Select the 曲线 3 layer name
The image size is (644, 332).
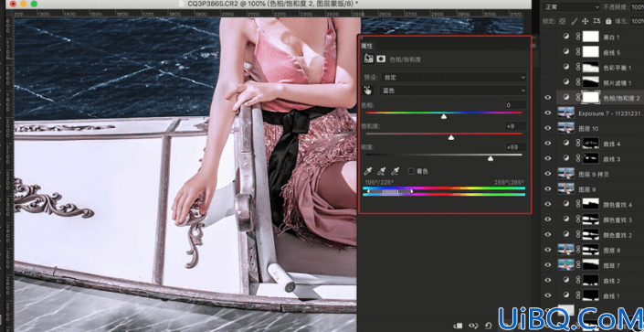[x=611, y=159]
